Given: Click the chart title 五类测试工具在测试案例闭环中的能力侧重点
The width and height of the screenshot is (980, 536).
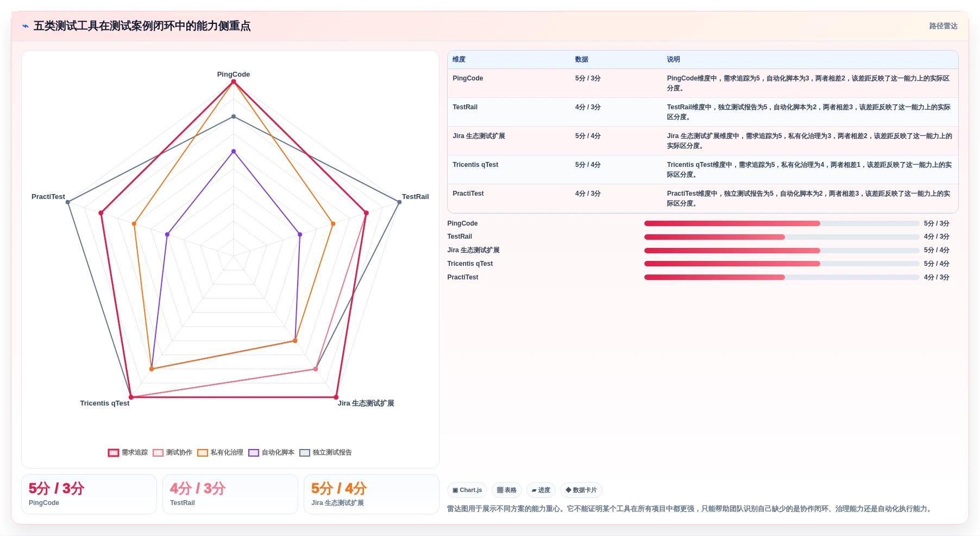Looking at the screenshot, I should click(142, 26).
